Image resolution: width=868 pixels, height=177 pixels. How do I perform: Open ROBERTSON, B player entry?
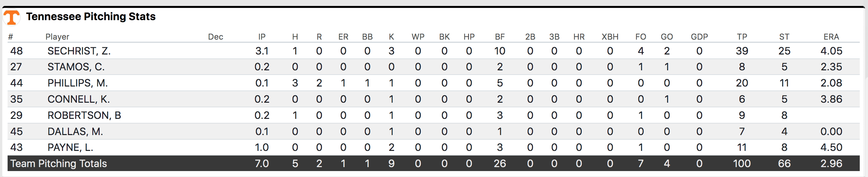tap(84, 115)
